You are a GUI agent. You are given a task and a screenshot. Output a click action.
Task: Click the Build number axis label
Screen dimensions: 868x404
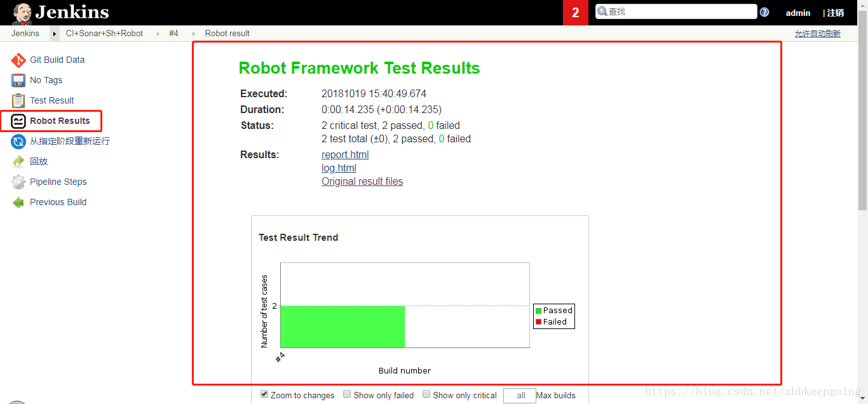click(x=405, y=371)
